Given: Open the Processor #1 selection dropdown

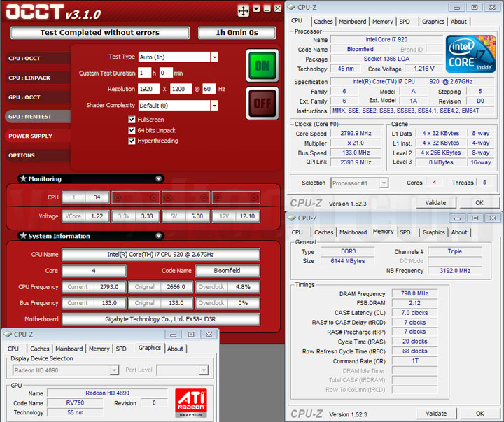Looking at the screenshot, I should [x=384, y=183].
